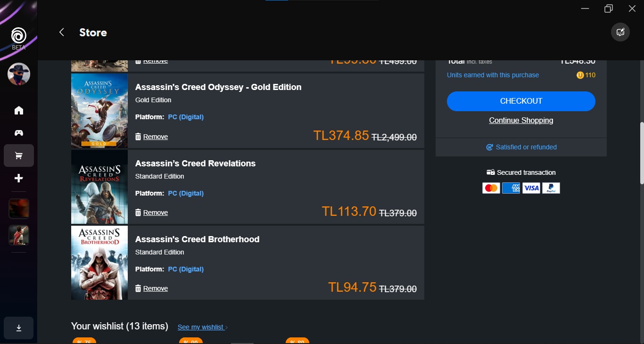Remove Assassin's Creed Revelations from cart
The image size is (644, 344).
[155, 213]
